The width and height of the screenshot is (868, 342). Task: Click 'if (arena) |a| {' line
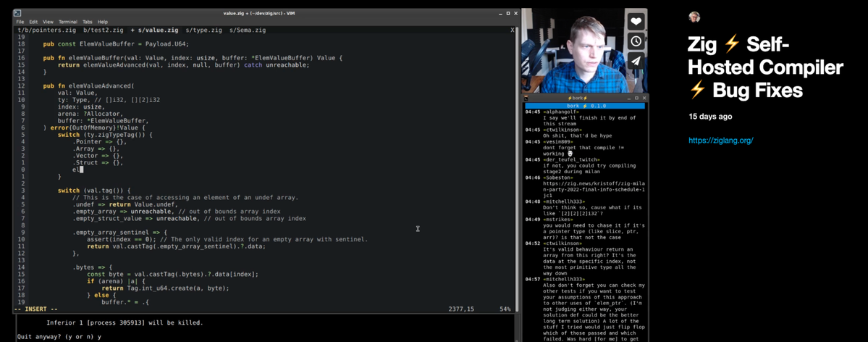[116, 282]
